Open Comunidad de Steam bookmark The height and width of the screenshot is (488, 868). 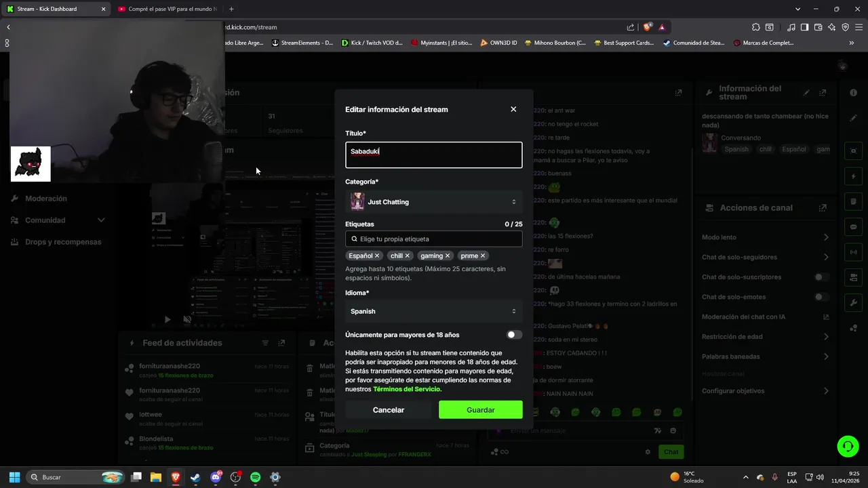pyautogui.click(x=694, y=43)
